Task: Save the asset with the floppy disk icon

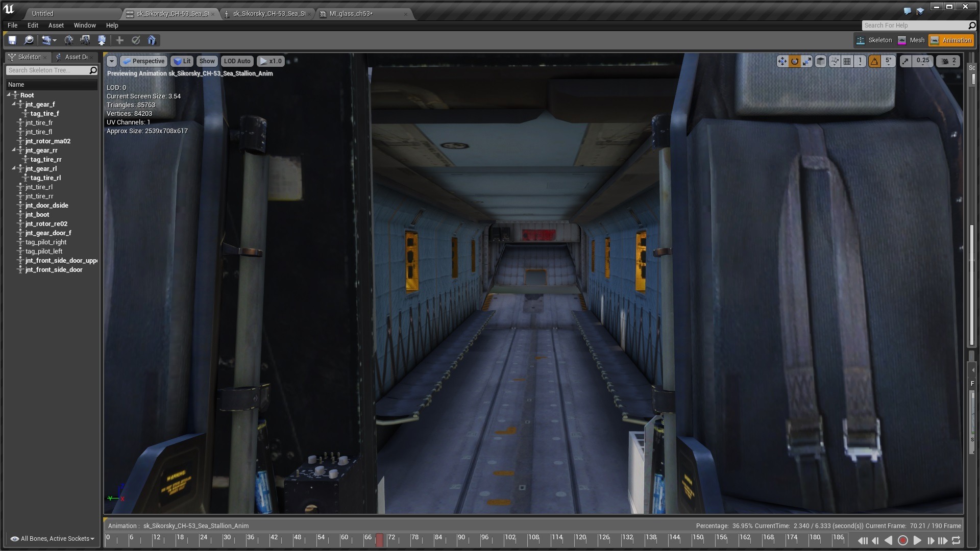Action: click(x=12, y=40)
